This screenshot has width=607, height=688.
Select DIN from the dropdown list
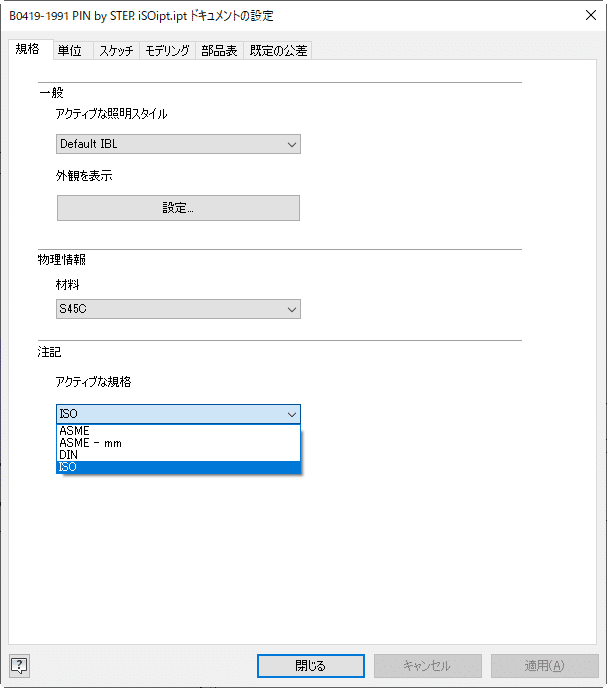[178, 455]
